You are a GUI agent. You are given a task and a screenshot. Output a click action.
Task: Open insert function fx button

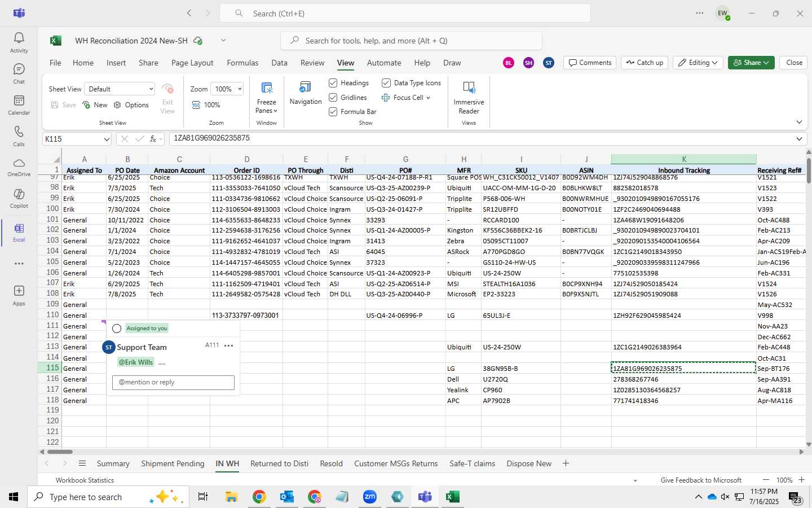click(153, 139)
